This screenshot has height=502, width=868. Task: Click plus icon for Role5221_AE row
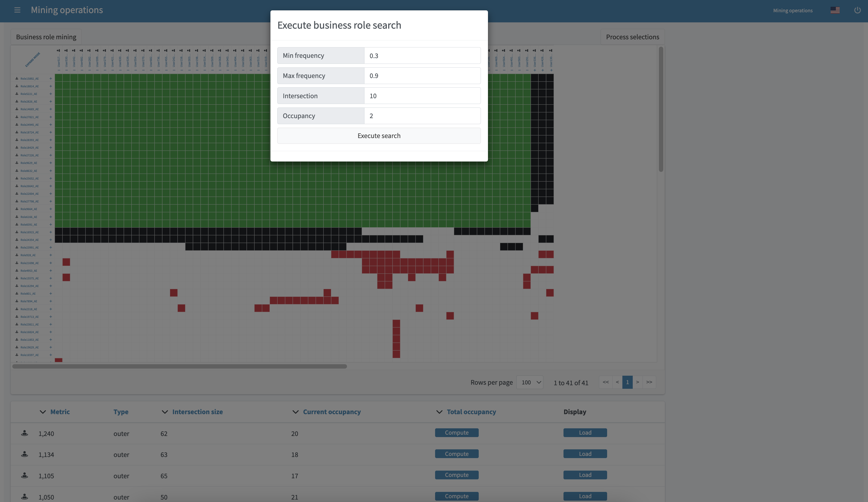pos(51,94)
